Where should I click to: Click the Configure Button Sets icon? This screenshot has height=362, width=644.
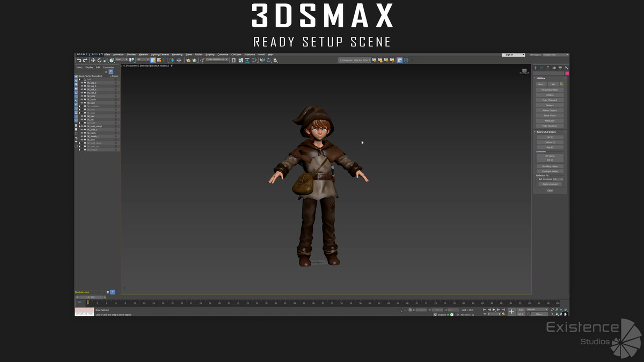coord(561,84)
